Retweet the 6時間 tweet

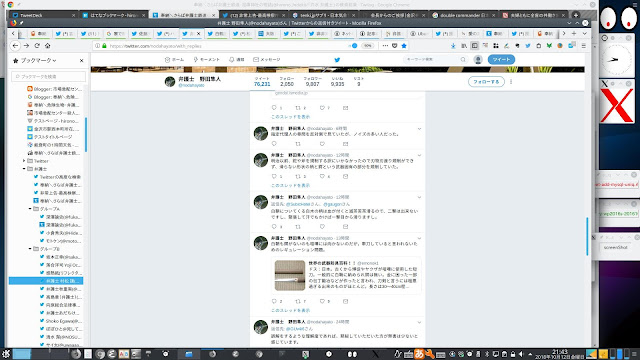tap(298, 144)
